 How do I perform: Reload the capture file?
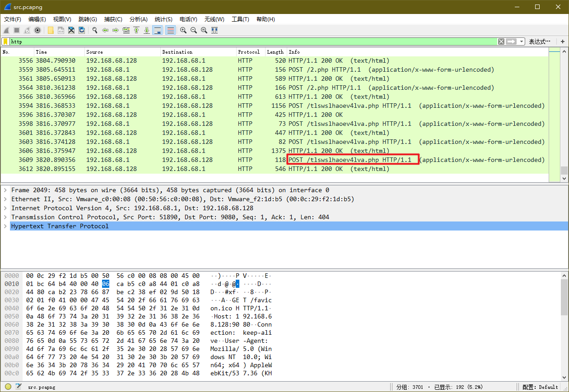(82, 30)
